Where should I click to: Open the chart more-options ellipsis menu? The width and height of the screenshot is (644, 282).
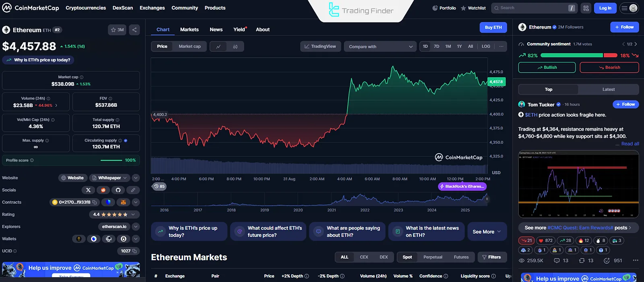pyautogui.click(x=501, y=46)
